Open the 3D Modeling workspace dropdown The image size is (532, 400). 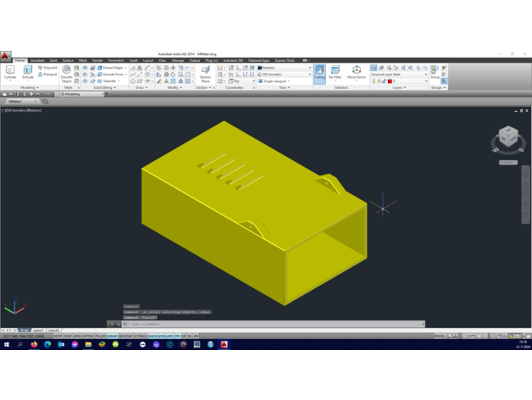tap(81, 94)
